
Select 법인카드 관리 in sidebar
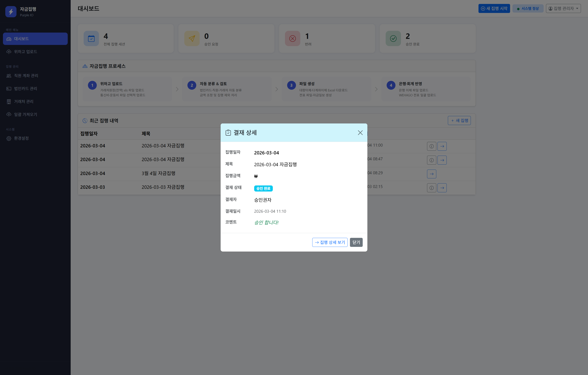coord(25,89)
